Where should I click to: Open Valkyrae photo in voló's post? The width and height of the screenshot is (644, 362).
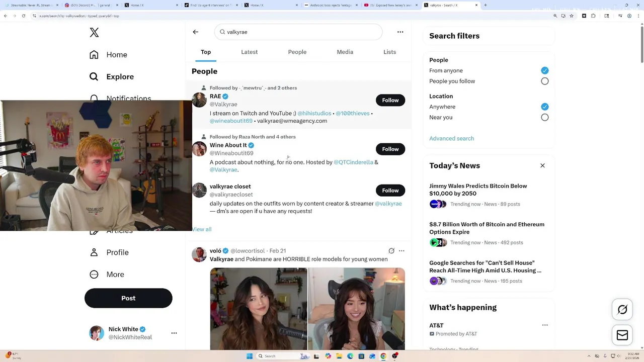click(x=259, y=309)
